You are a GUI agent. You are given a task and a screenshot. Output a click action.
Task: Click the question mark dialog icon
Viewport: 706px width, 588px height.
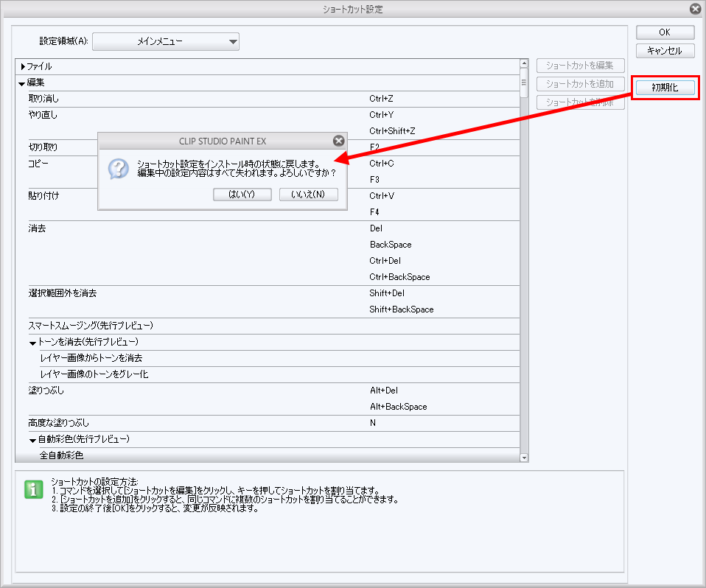(x=119, y=169)
